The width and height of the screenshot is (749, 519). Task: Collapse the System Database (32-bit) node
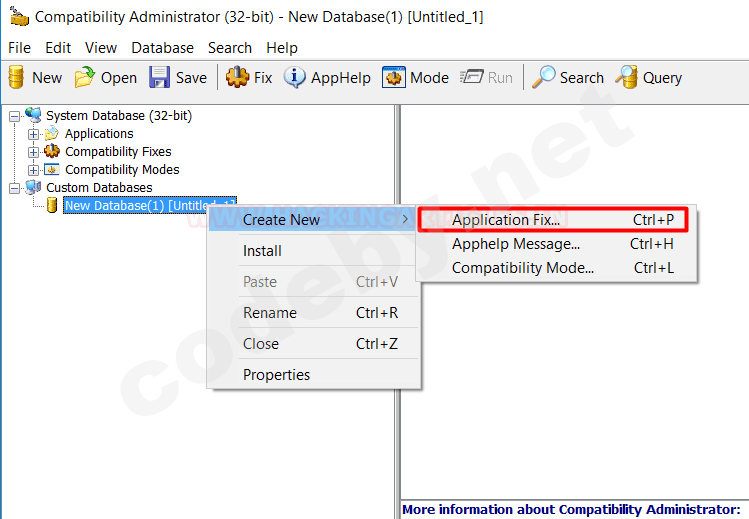point(15,116)
